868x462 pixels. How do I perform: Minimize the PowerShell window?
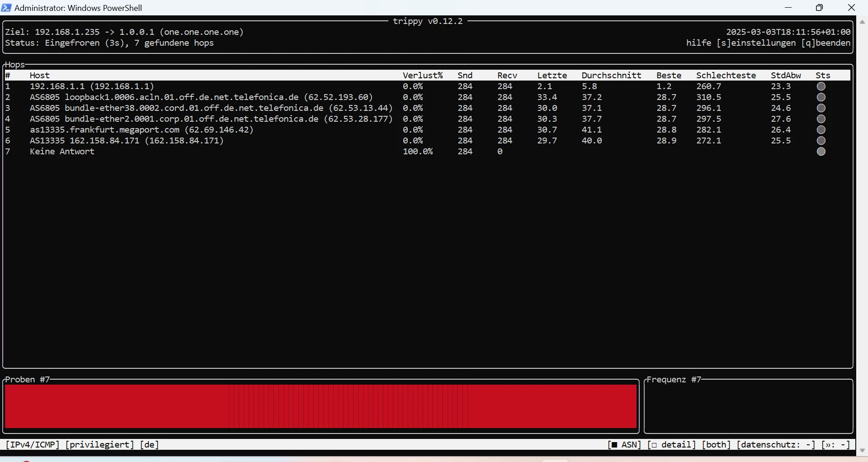coord(789,8)
